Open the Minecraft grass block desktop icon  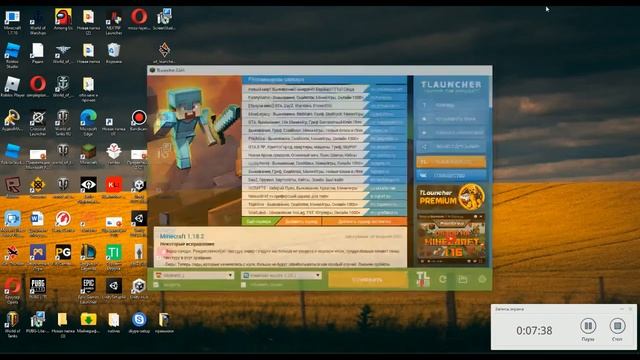88,154
